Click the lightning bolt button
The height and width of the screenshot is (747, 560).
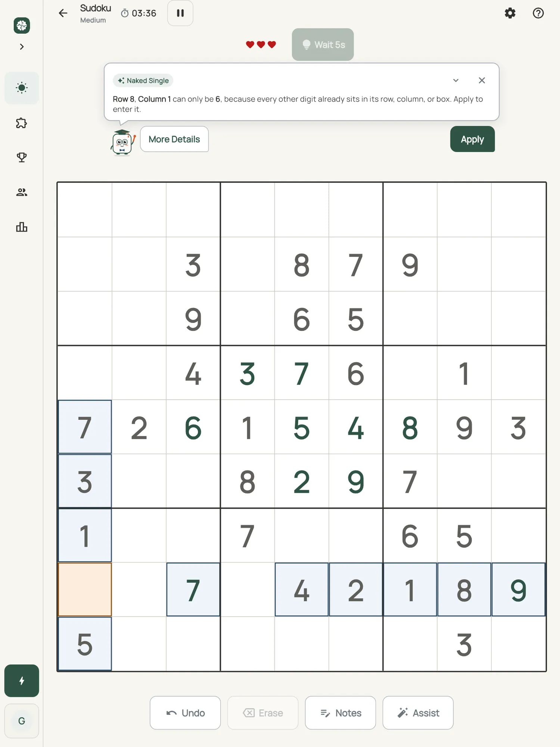pyautogui.click(x=22, y=681)
